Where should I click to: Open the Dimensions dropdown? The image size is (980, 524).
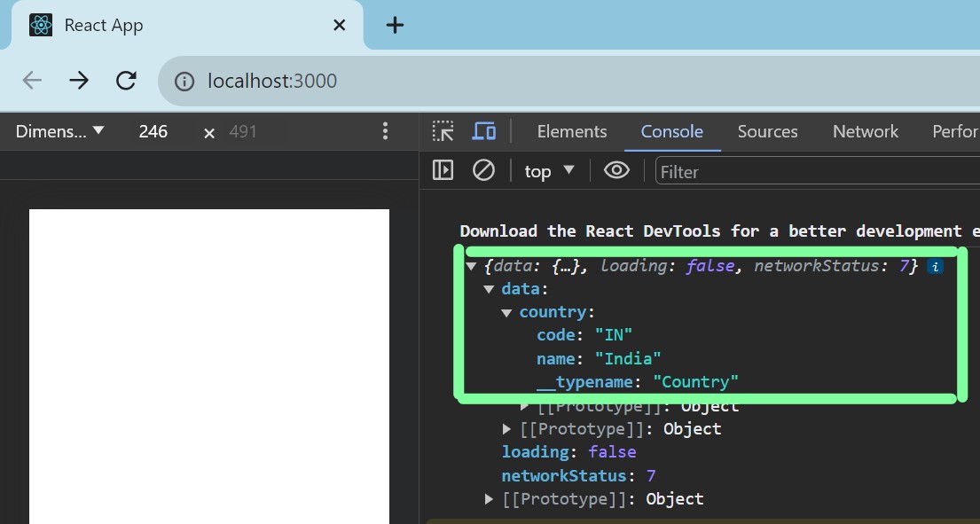point(60,131)
